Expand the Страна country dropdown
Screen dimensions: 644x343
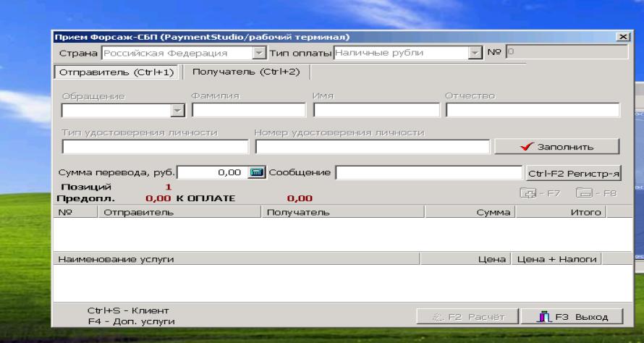click(259, 53)
